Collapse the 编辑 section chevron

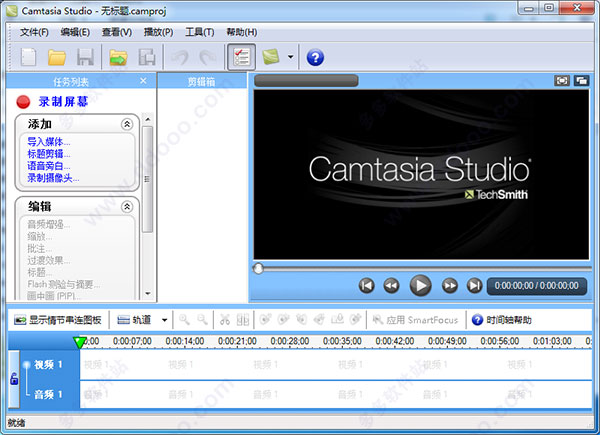pos(127,207)
